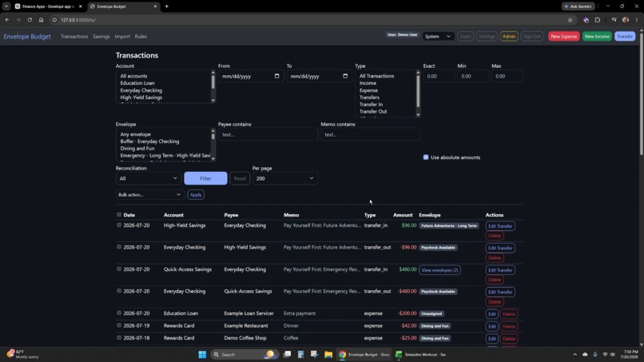Switch to Chrome Envelope Budget taskbar item

tap(364, 354)
